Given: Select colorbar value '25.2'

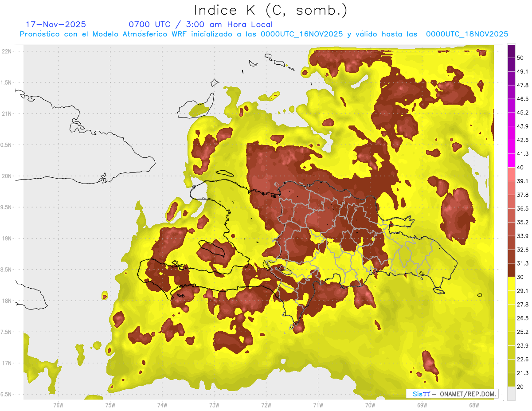Looking at the screenshot, I should tap(523, 332).
